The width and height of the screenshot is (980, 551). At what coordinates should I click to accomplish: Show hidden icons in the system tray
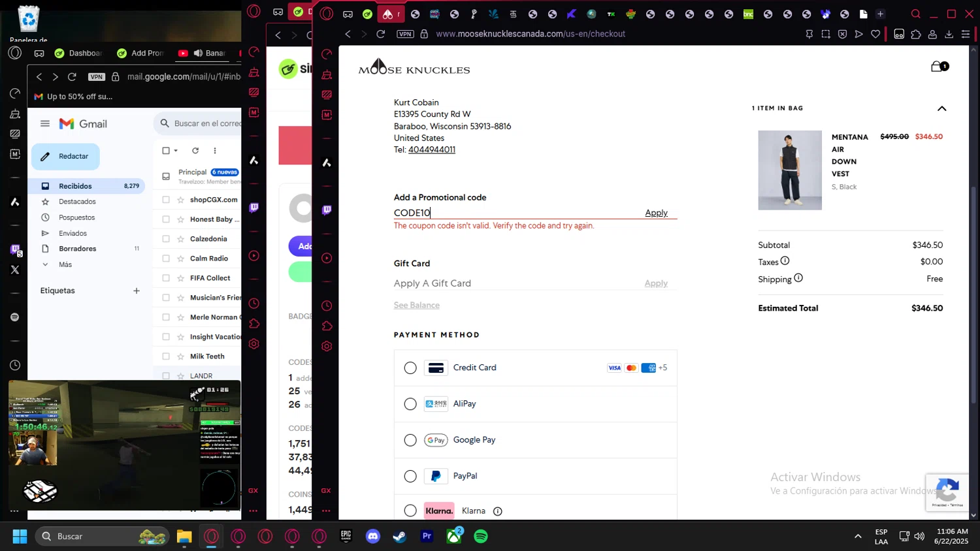coord(857,537)
